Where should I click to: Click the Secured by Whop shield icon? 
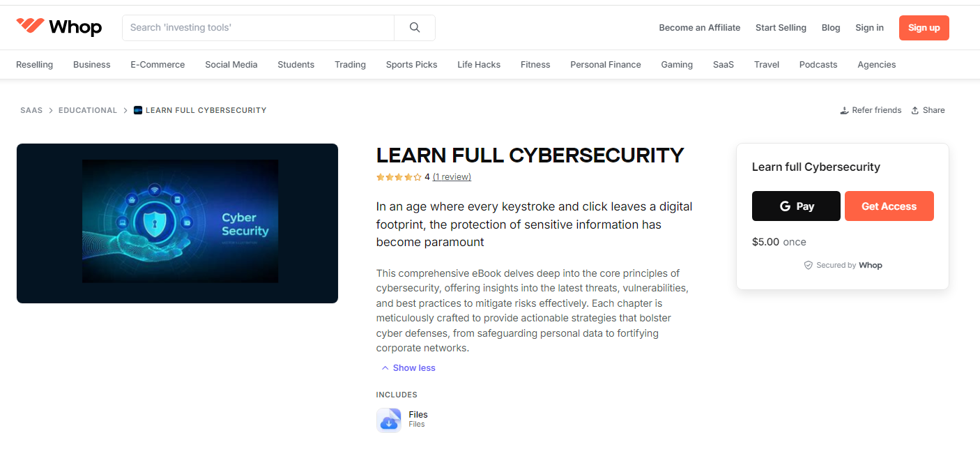[x=808, y=265]
